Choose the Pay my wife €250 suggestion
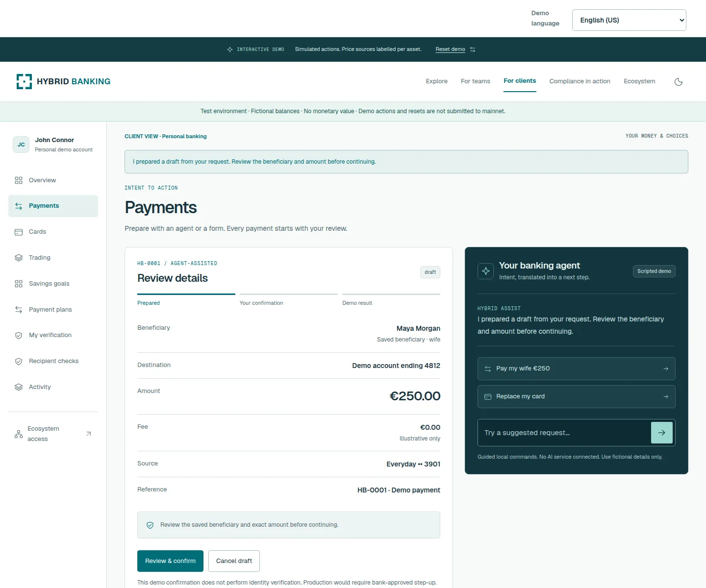 [577, 368]
